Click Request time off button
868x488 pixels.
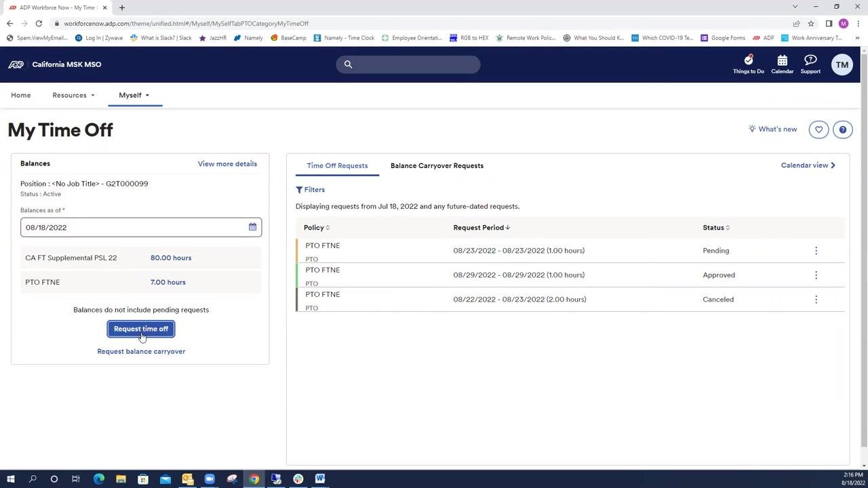tap(141, 329)
